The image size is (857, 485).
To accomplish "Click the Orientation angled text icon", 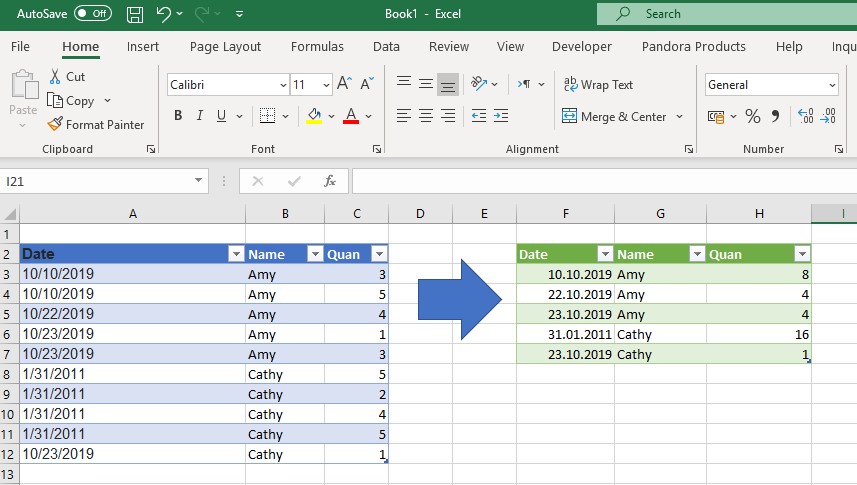I will 479,84.
